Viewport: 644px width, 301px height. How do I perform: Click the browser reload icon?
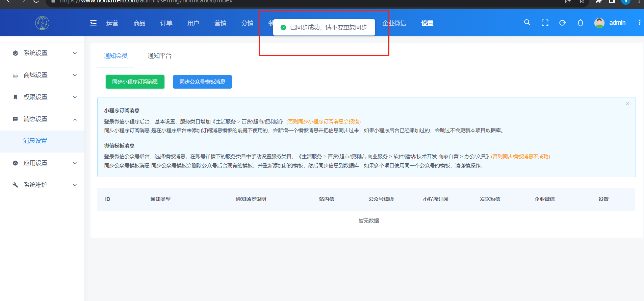[36, 1]
